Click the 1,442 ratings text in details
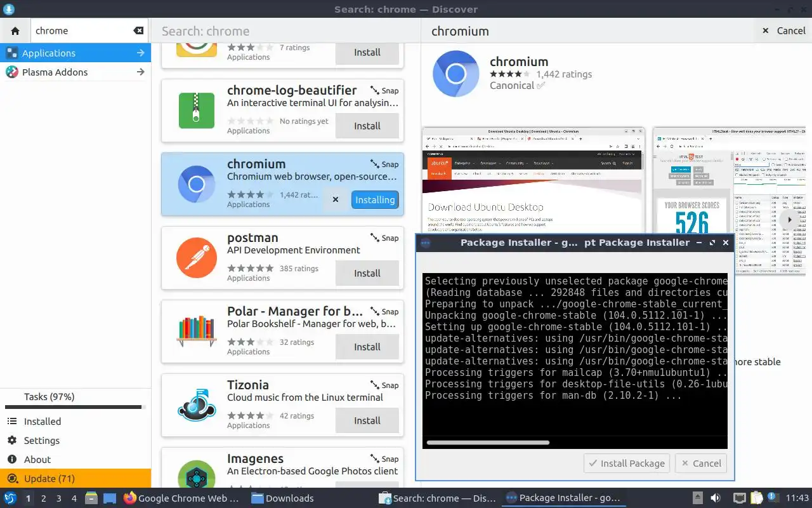The image size is (812, 508). [564, 74]
